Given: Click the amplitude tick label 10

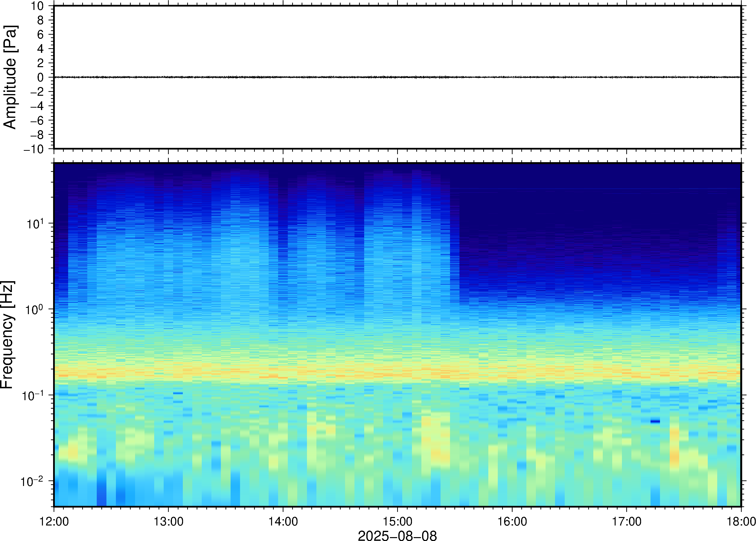Looking at the screenshot, I should [x=37, y=6].
